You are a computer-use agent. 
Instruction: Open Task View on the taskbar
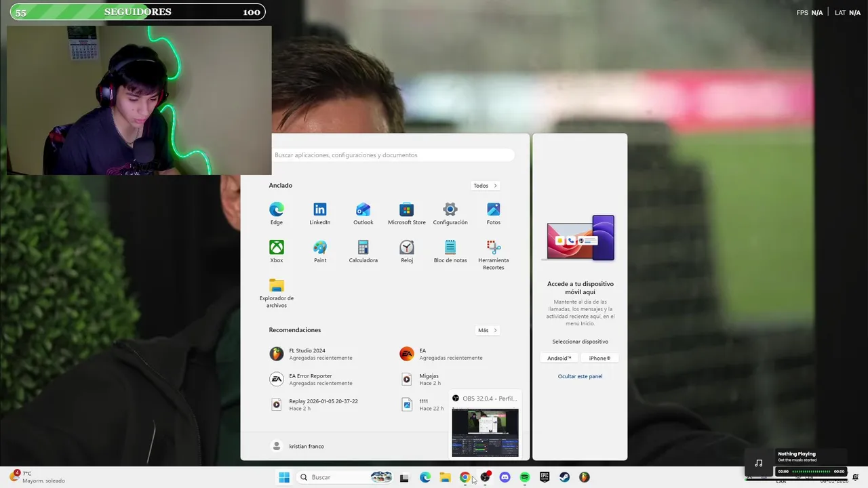[x=405, y=477]
